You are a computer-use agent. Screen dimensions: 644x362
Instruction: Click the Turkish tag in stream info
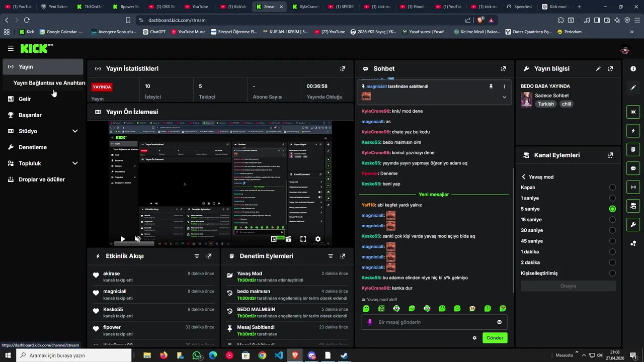click(545, 104)
